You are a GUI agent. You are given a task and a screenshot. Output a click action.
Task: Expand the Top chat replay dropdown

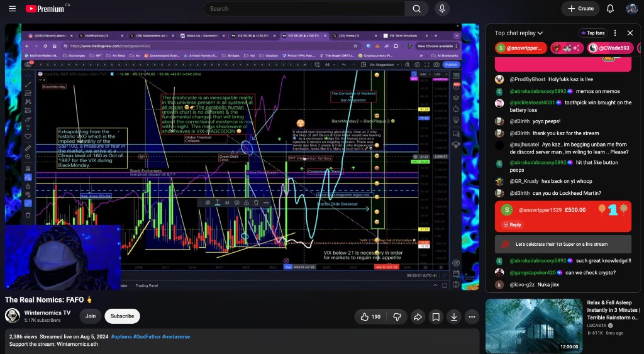(x=518, y=33)
